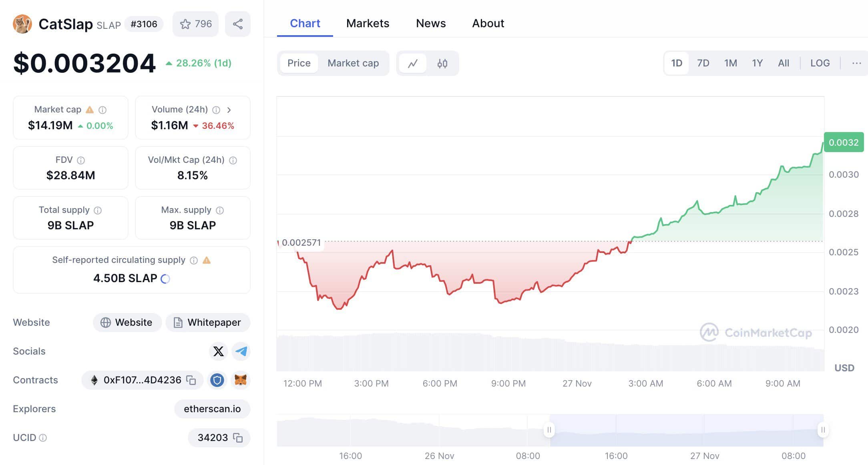Switch to candlestick chart icon

pos(442,63)
